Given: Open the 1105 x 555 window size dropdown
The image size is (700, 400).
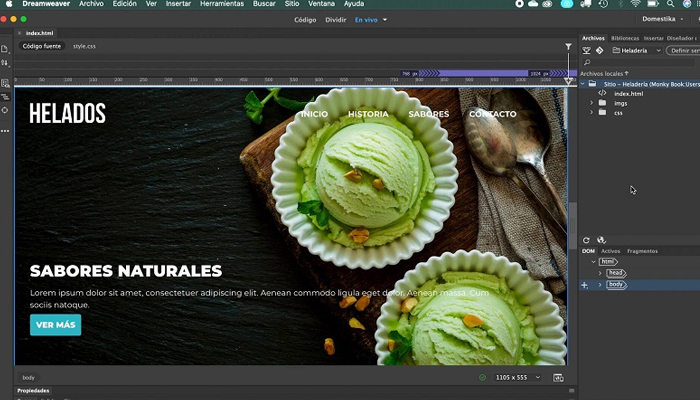Looking at the screenshot, I should click(518, 378).
